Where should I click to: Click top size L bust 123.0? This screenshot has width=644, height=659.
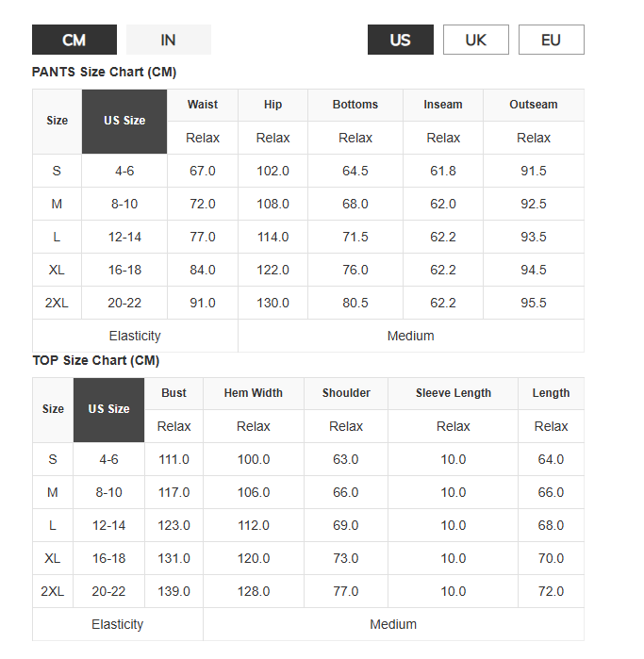click(173, 525)
